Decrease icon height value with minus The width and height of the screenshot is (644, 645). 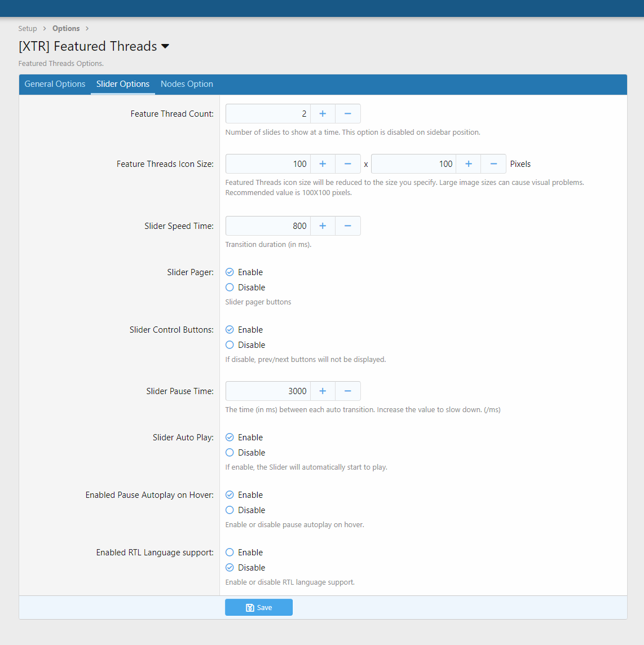tap(493, 164)
